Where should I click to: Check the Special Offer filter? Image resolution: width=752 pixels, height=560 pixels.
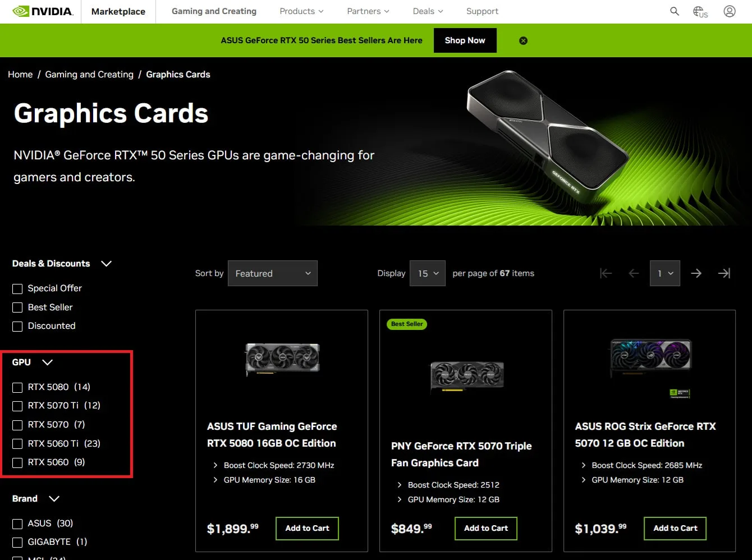(x=17, y=288)
